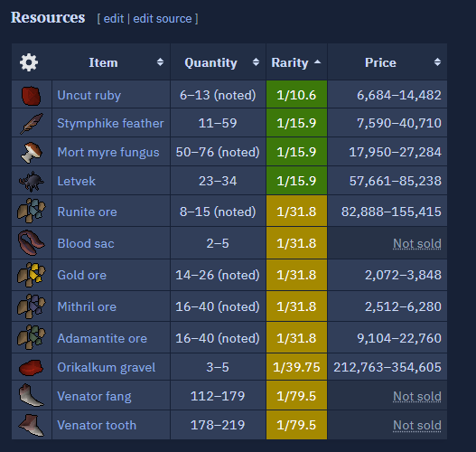476x452 pixels.
Task: Sort table by Item column
Action: click(x=160, y=62)
